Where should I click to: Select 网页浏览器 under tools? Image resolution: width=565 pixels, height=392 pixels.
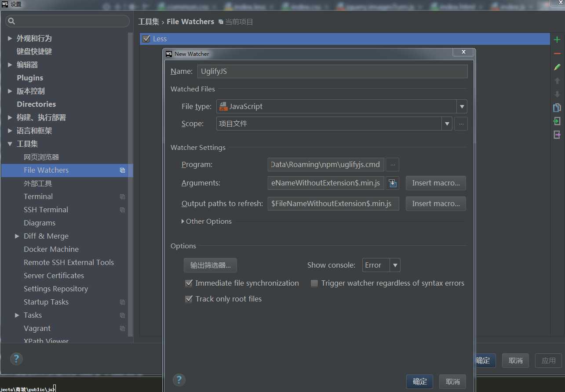pyautogui.click(x=41, y=157)
